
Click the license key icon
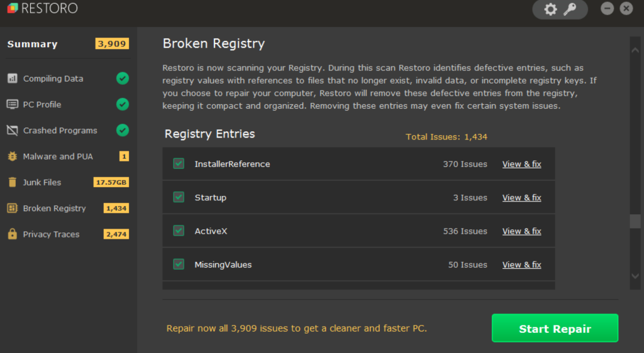569,9
